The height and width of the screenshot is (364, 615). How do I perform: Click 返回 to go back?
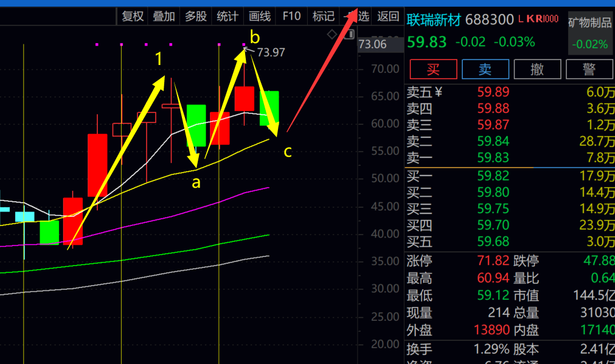(x=388, y=16)
